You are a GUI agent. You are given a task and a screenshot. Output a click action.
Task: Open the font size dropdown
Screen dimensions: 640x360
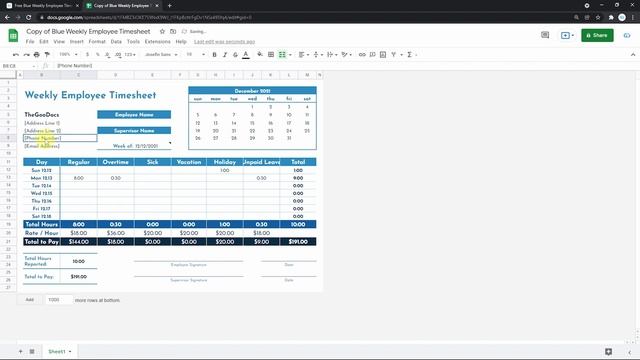coord(196,55)
